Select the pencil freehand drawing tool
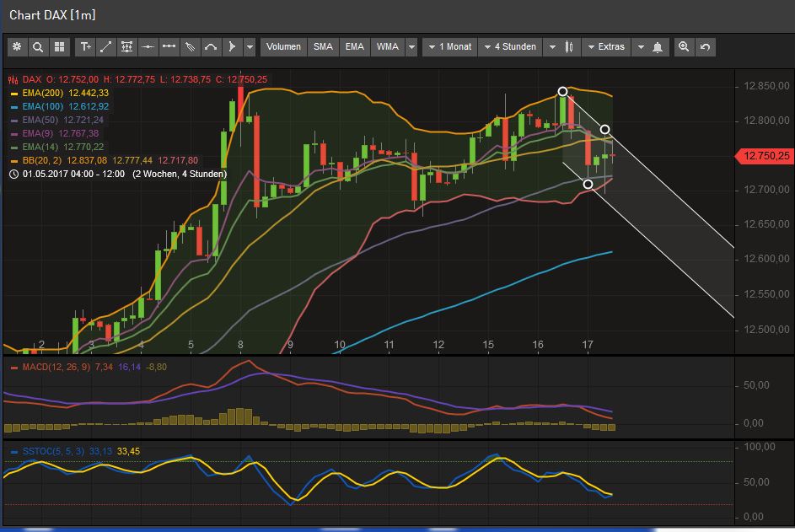This screenshot has height=532, width=795. [x=190, y=46]
